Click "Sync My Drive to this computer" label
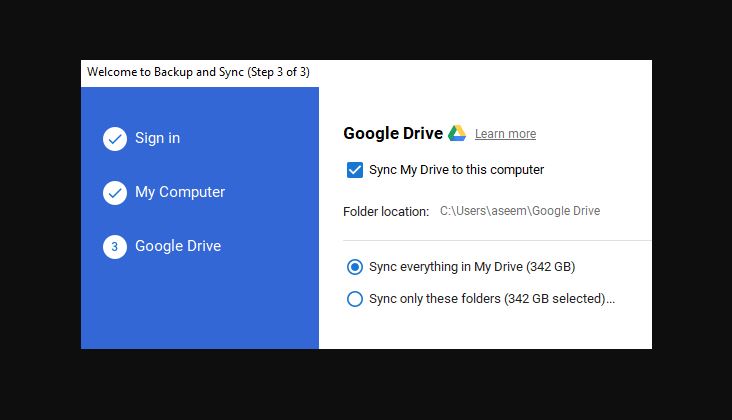The height and width of the screenshot is (420, 732). (457, 170)
